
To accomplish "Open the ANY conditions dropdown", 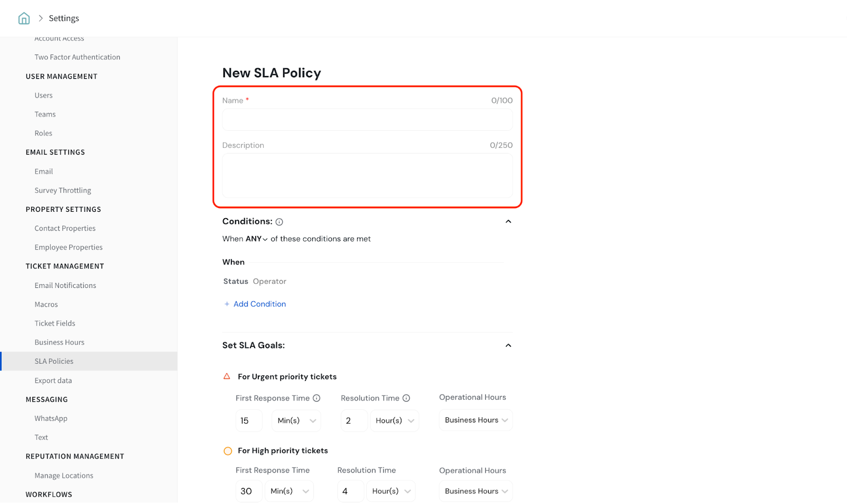I will tap(256, 239).
